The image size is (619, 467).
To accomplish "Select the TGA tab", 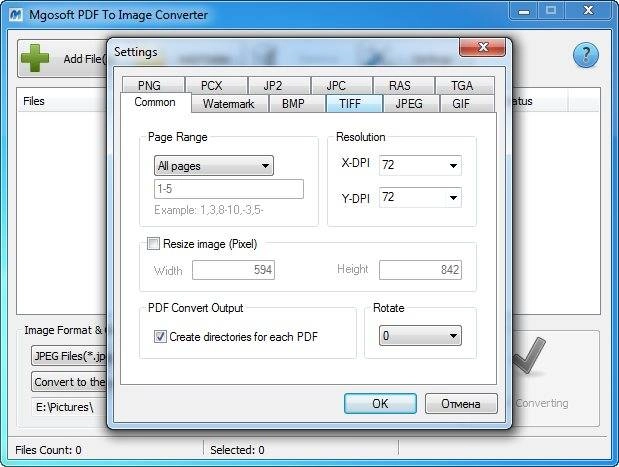I will pyautogui.click(x=465, y=85).
